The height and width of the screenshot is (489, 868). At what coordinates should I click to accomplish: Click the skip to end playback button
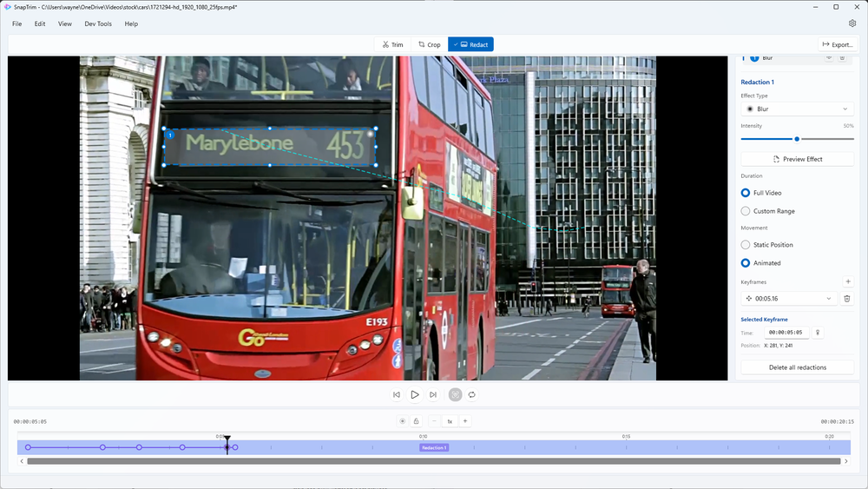point(433,394)
